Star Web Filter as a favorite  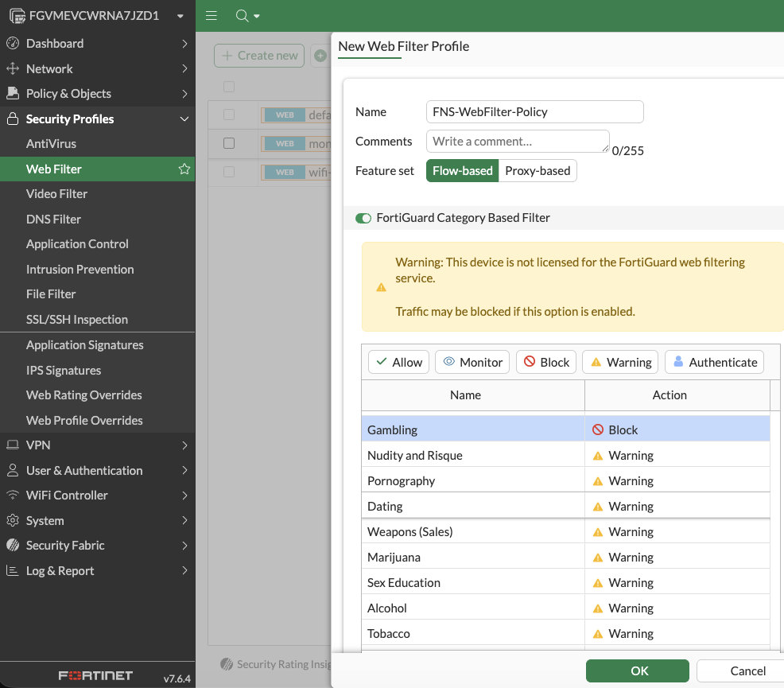(x=184, y=169)
